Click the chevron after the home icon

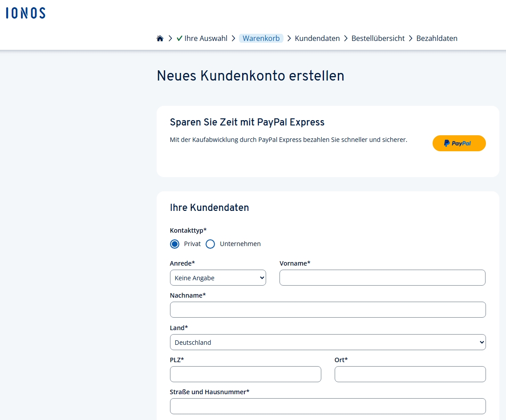click(170, 38)
